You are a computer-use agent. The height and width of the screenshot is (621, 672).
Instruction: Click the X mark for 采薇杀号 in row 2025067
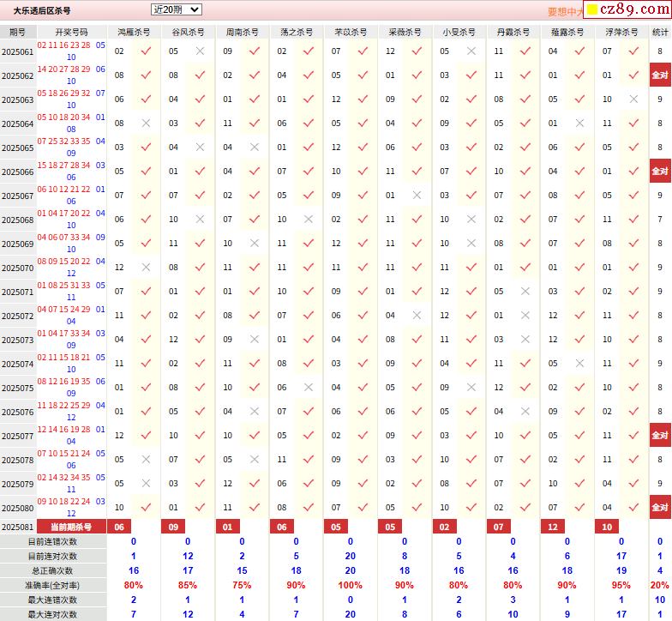(x=417, y=196)
